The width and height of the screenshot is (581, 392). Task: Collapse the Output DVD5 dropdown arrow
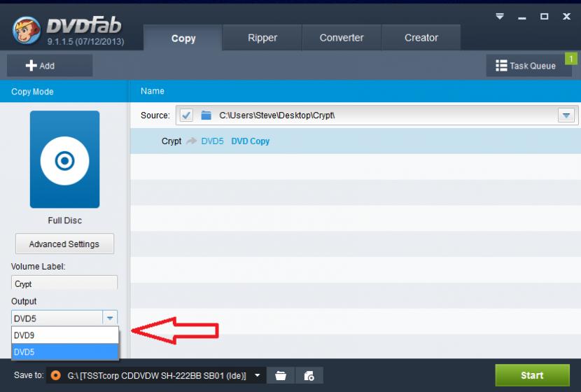pyautogui.click(x=110, y=318)
